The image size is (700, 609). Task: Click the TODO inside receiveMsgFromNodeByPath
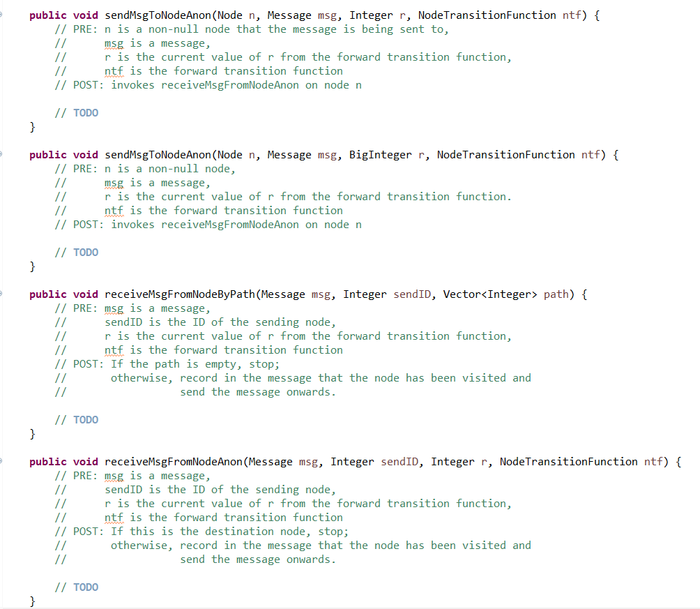tap(86, 419)
